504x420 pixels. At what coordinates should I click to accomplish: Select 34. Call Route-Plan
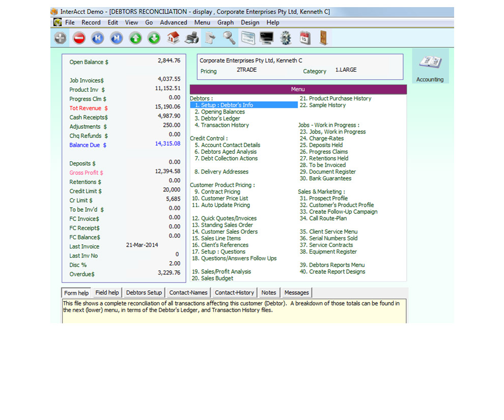[x=323, y=218]
